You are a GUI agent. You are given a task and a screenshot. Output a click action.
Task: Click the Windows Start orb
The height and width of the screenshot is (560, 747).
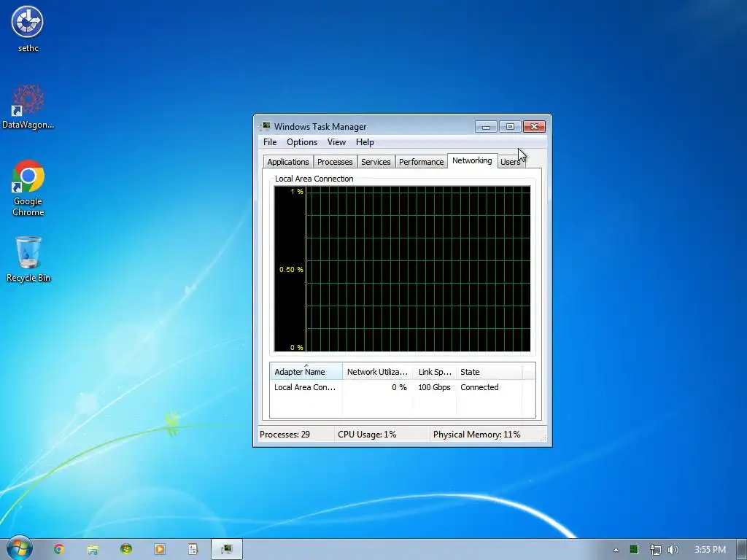click(19, 548)
